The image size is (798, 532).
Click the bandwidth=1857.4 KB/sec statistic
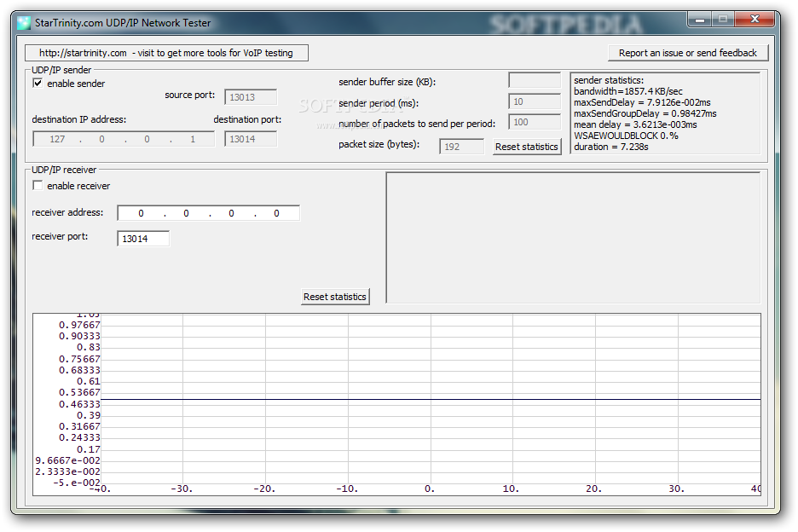tap(628, 91)
